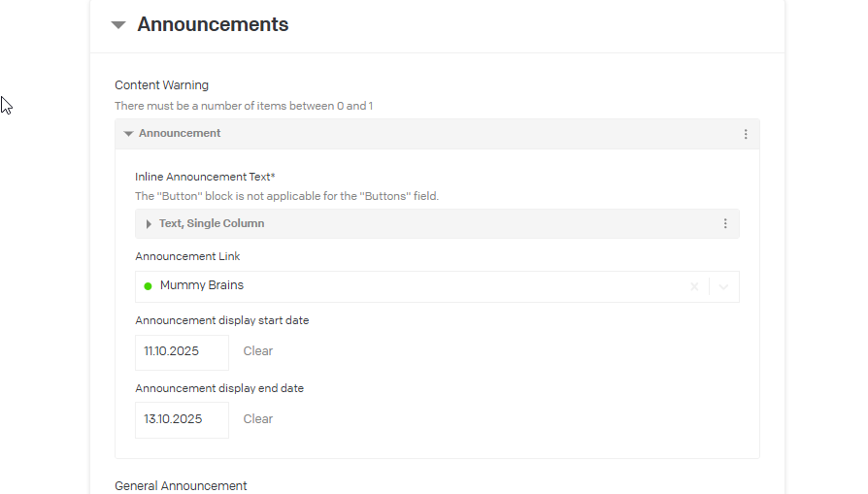Collapse the Announcements section triangle
Viewport: 868px width, 494px height.
click(118, 25)
